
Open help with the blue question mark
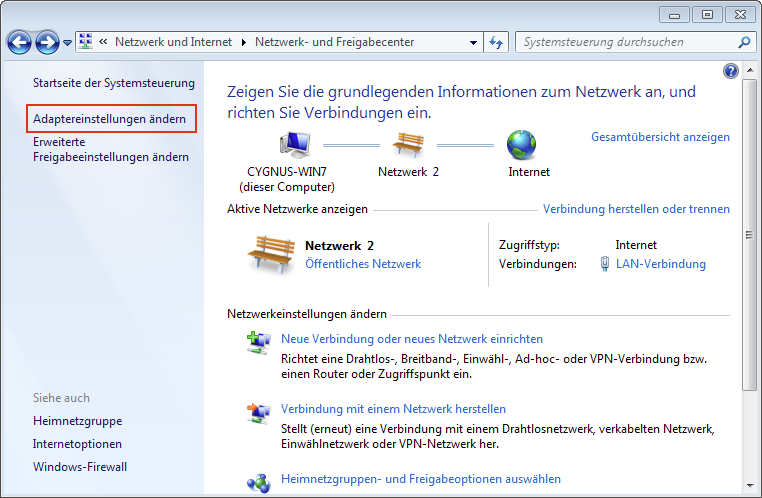(730, 71)
